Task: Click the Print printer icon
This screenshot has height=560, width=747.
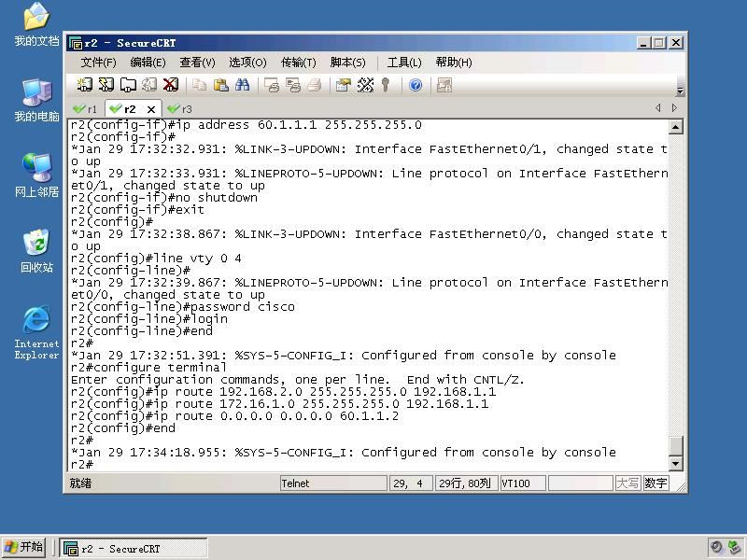Action: (315, 85)
